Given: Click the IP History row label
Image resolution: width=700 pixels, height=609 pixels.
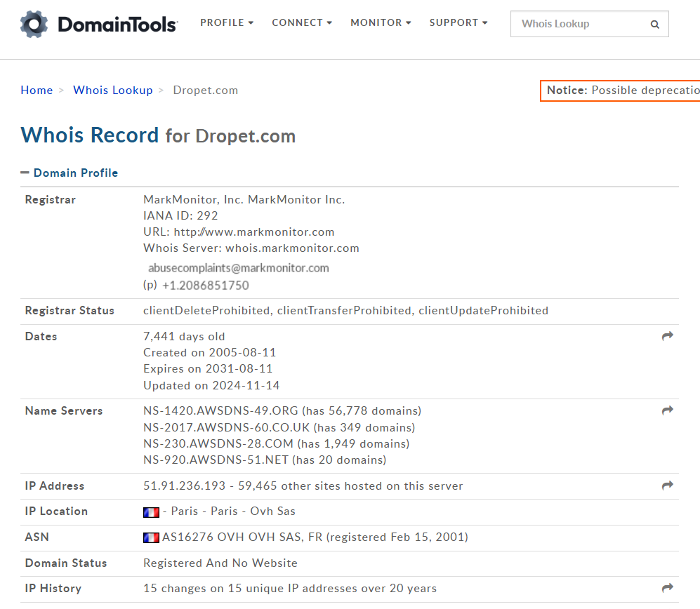Looking at the screenshot, I should pyautogui.click(x=53, y=589).
